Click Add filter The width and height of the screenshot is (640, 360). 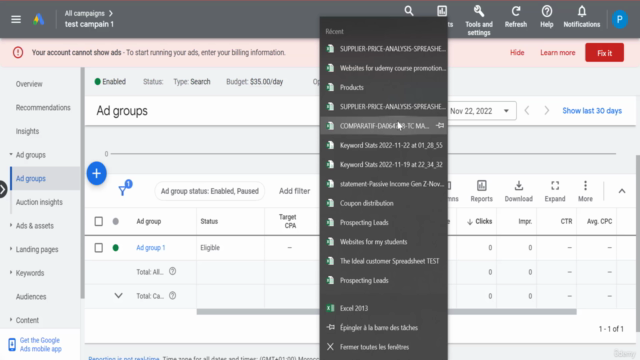coord(294,191)
